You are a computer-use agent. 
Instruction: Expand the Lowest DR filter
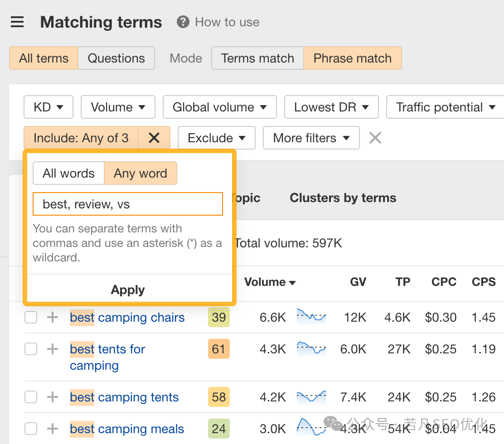pos(331,107)
